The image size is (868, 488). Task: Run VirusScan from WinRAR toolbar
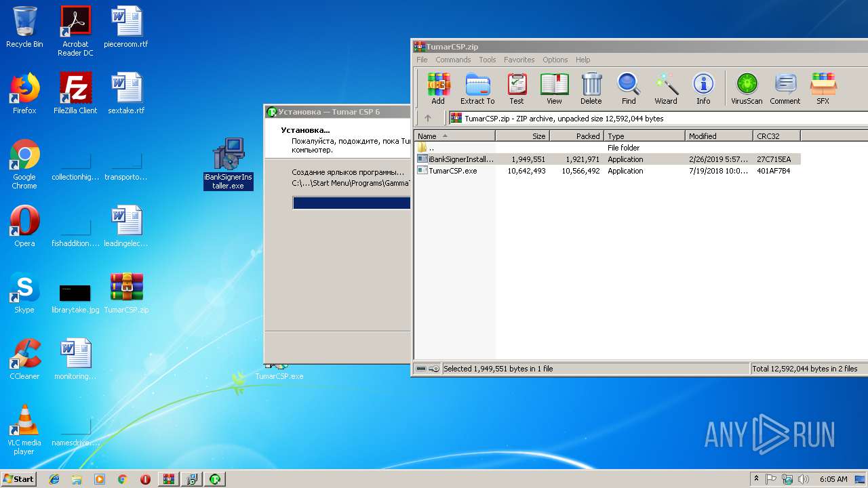tap(747, 89)
